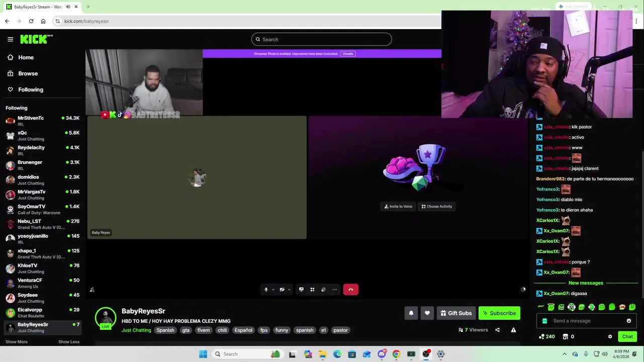Select the Baby Reyes call tile

click(x=197, y=177)
